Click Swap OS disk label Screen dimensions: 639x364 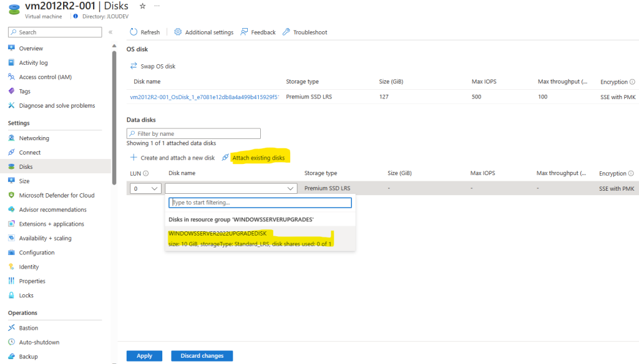tap(158, 66)
